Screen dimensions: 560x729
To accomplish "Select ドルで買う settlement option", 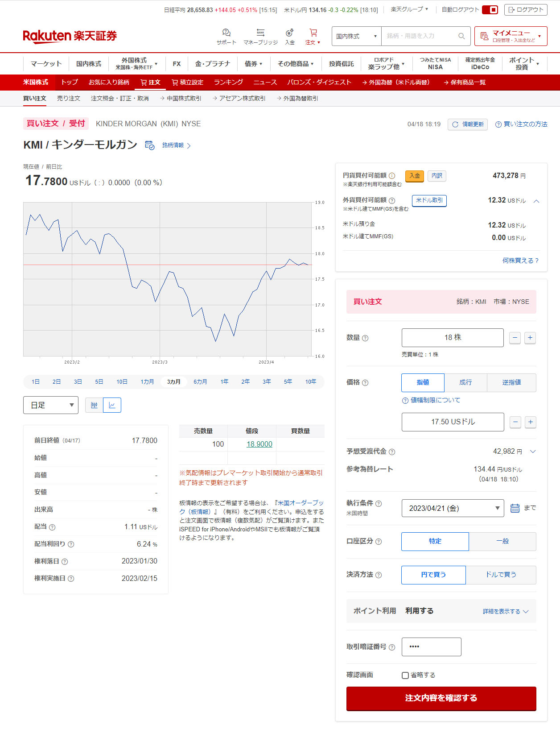I will click(x=501, y=575).
